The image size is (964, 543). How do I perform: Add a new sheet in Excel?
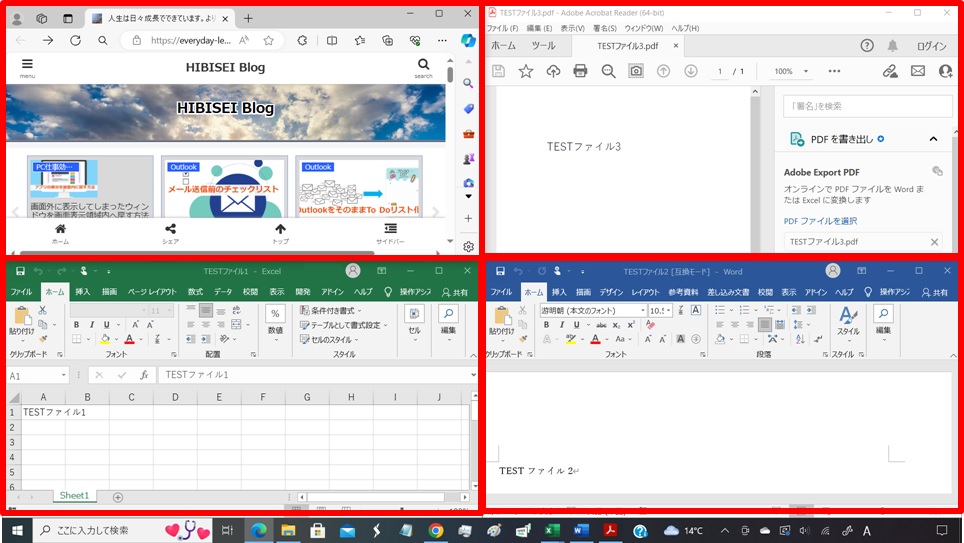(x=118, y=497)
